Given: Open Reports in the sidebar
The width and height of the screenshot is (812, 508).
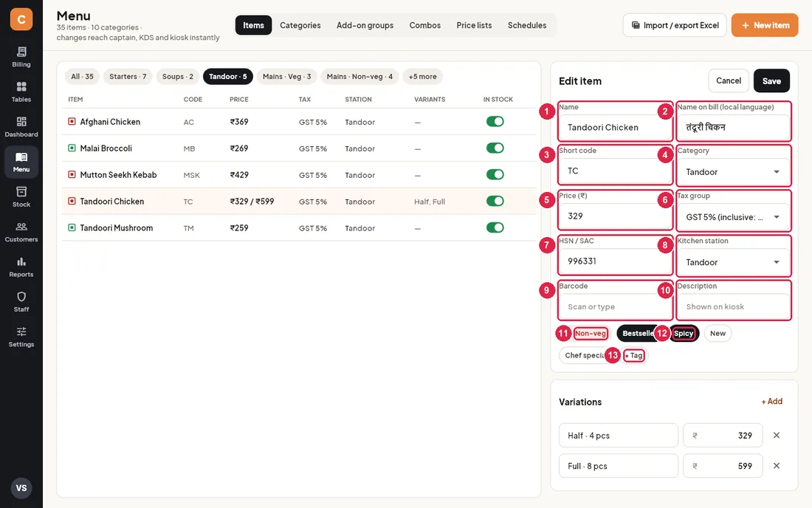Looking at the screenshot, I should tap(21, 267).
